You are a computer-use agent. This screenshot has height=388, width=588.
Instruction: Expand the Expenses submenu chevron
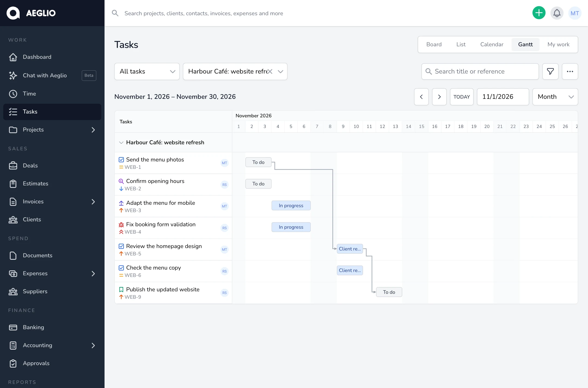tap(93, 274)
